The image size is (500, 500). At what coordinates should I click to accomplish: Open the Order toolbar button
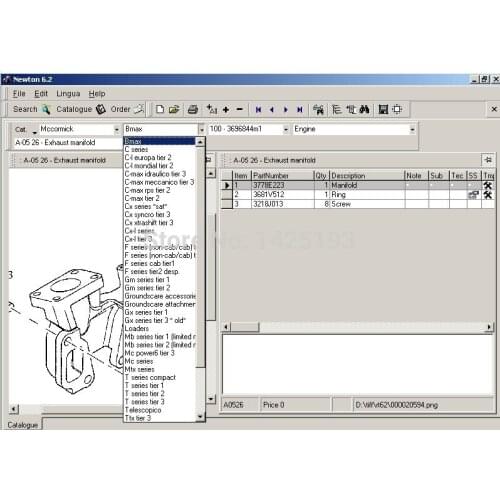pyautogui.click(x=127, y=109)
